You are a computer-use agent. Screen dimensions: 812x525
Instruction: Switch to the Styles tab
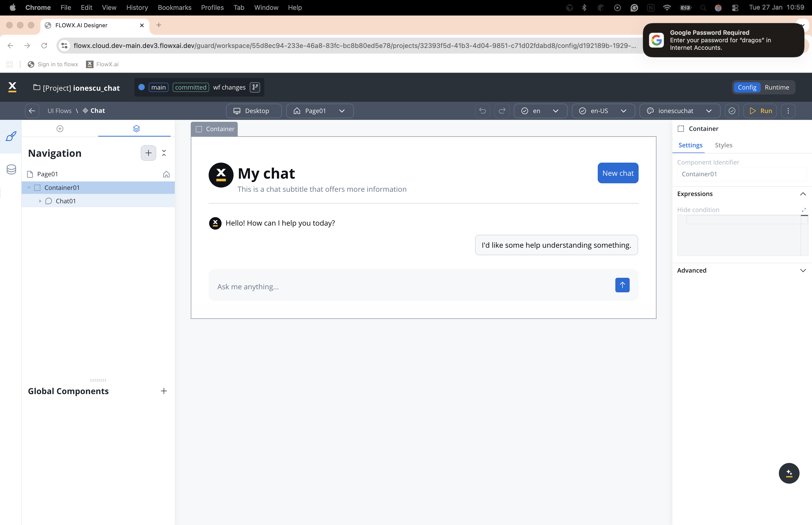723,145
